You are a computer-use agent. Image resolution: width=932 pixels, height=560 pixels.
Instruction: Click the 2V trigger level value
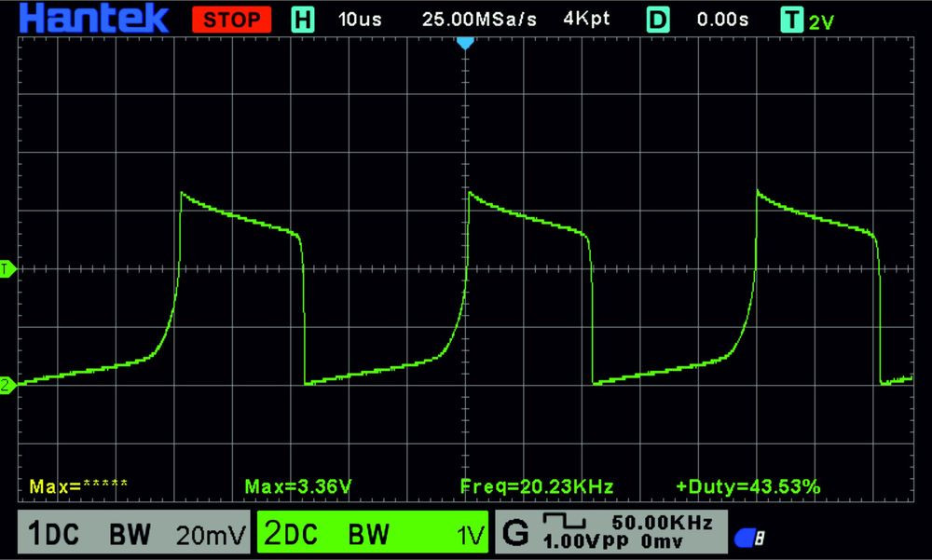[821, 22]
